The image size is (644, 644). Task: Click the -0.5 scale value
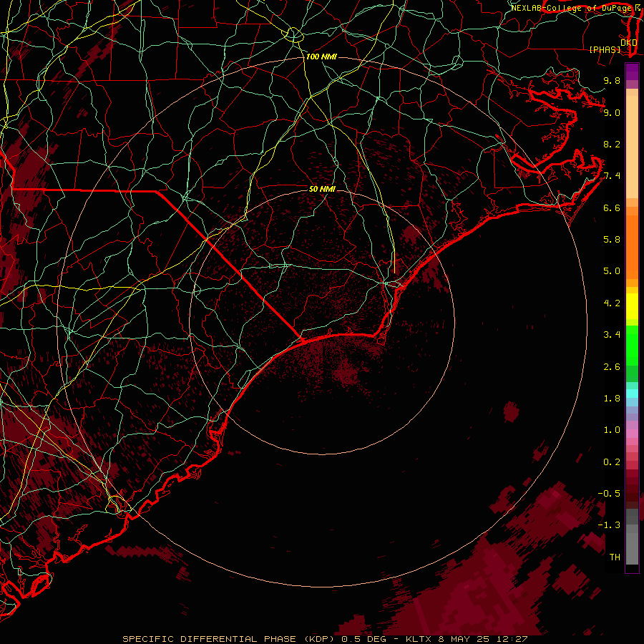click(609, 494)
